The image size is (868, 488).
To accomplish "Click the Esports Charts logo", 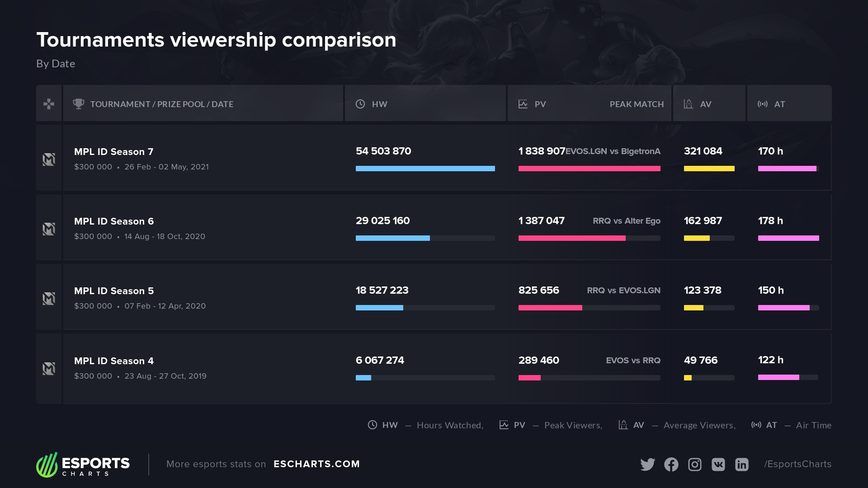I will [83, 465].
